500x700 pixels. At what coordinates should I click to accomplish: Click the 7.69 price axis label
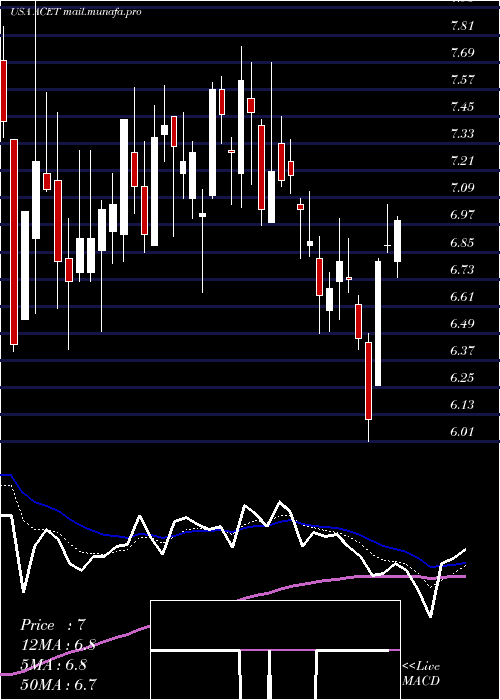tap(462, 53)
